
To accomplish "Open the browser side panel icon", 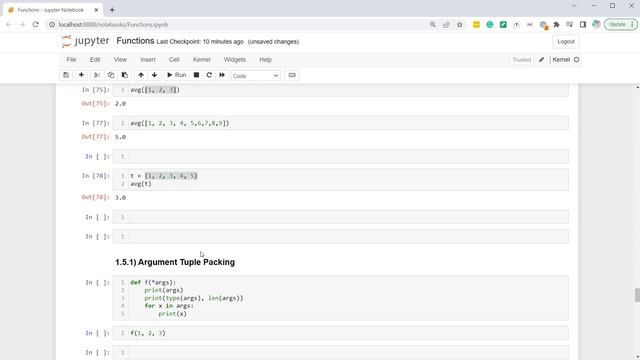I will (583, 24).
